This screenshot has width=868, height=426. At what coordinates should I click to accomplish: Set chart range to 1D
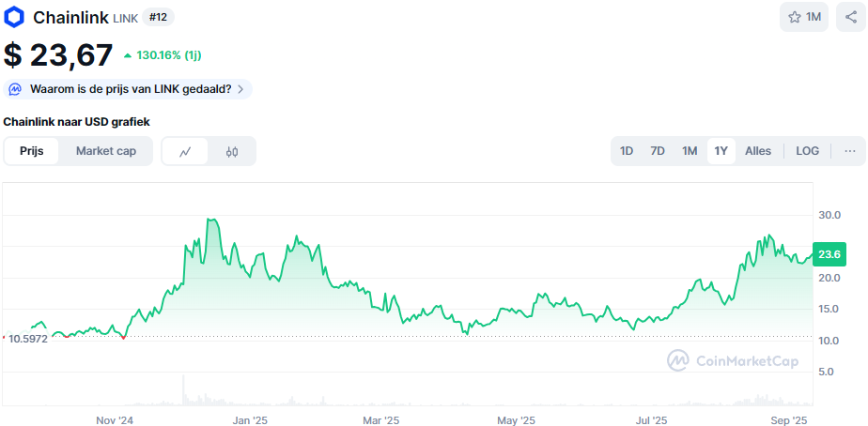(x=626, y=150)
